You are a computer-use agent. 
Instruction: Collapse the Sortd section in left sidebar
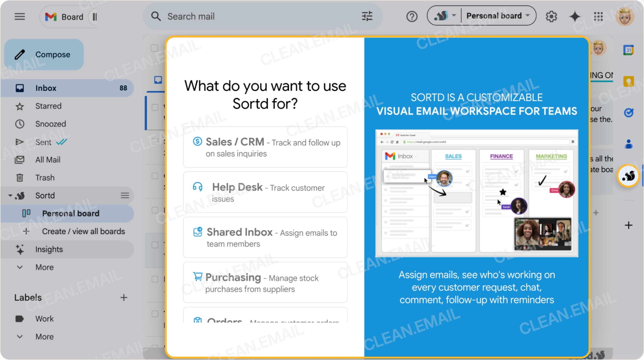(x=10, y=195)
